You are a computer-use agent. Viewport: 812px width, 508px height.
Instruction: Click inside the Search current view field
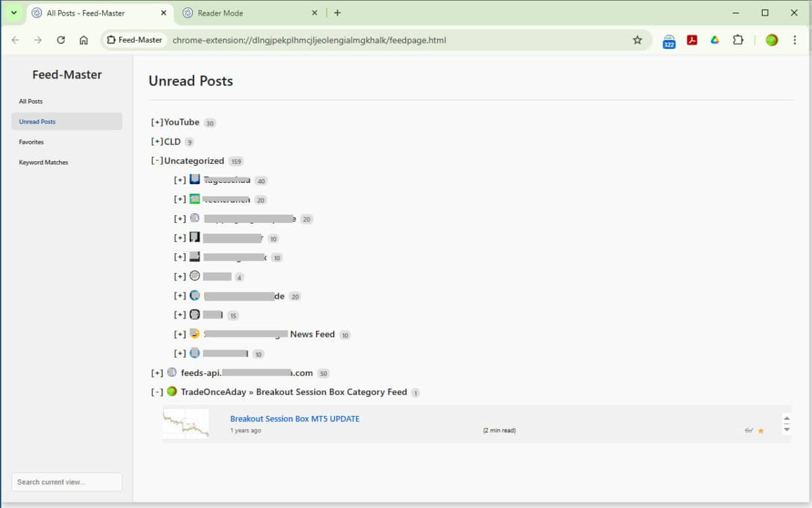(x=66, y=482)
